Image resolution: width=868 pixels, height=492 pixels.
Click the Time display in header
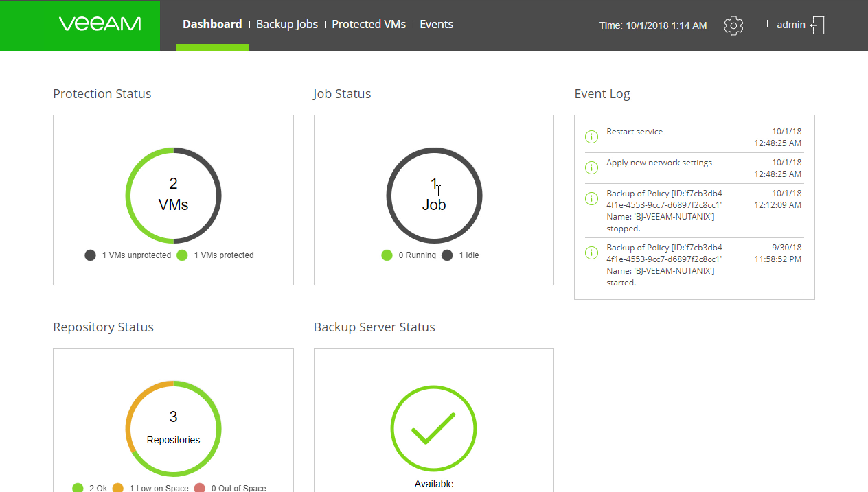point(653,25)
